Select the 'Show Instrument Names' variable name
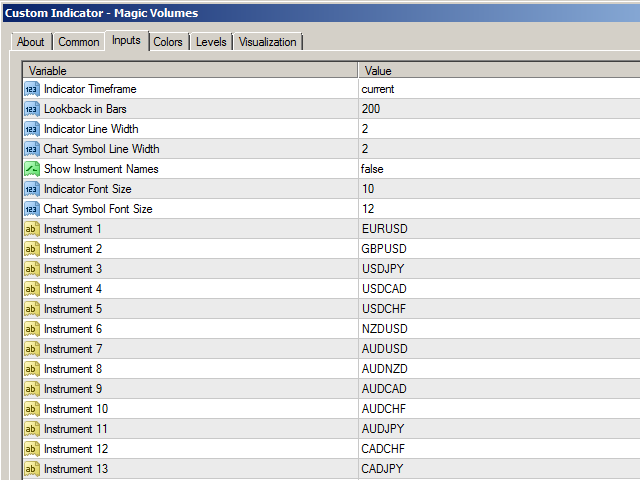Image resolution: width=640 pixels, height=480 pixels. coord(101,169)
